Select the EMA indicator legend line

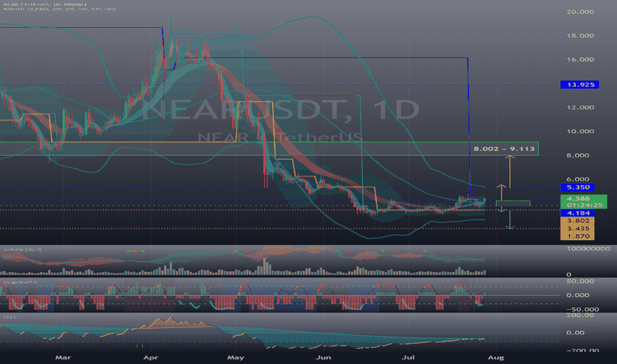[59, 9]
